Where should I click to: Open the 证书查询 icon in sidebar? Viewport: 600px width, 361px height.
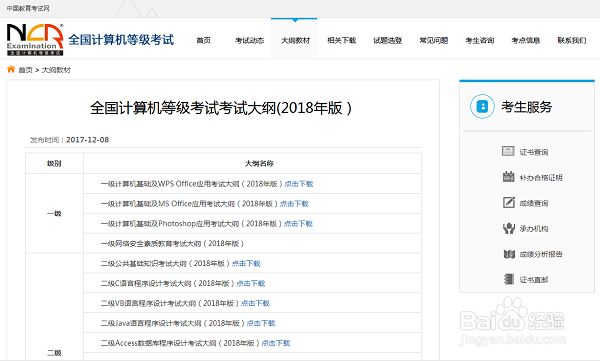(508, 151)
